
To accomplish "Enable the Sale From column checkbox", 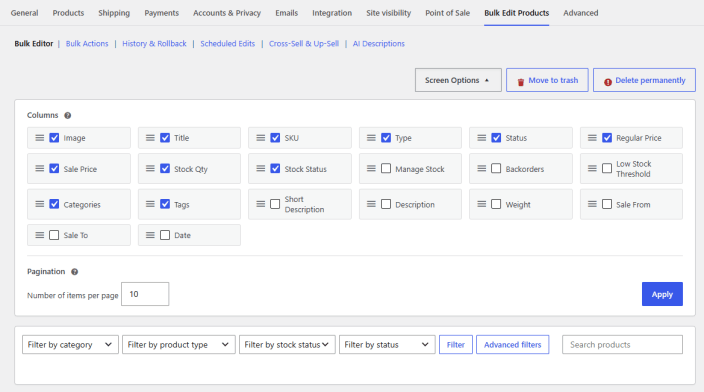I will coord(607,204).
